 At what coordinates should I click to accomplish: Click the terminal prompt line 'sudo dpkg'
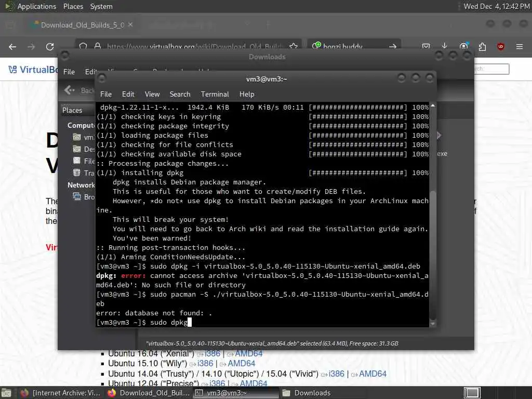click(x=144, y=322)
